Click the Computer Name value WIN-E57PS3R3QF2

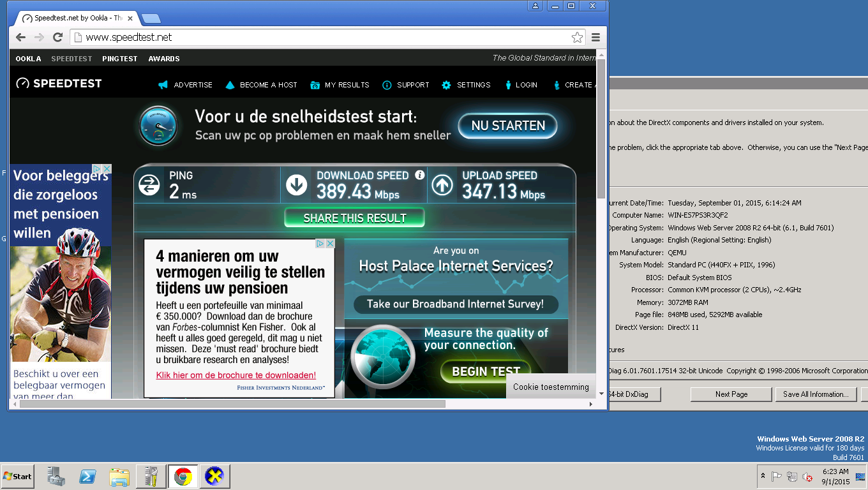coord(698,215)
